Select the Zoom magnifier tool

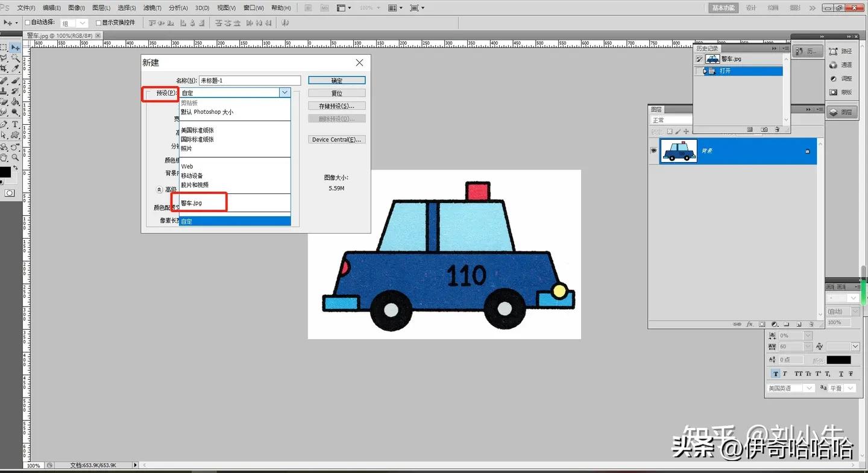[x=15, y=157]
